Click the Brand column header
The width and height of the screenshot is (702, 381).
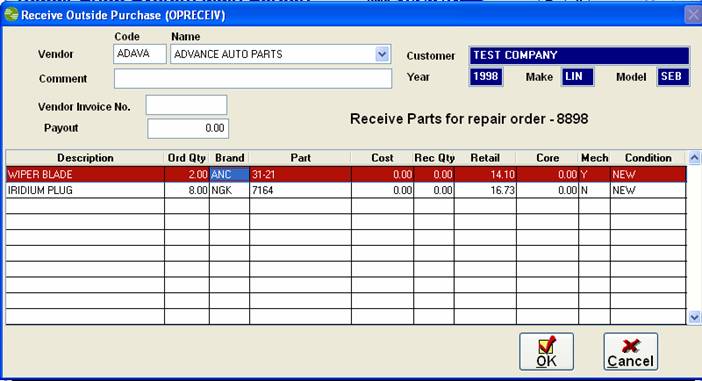229,158
